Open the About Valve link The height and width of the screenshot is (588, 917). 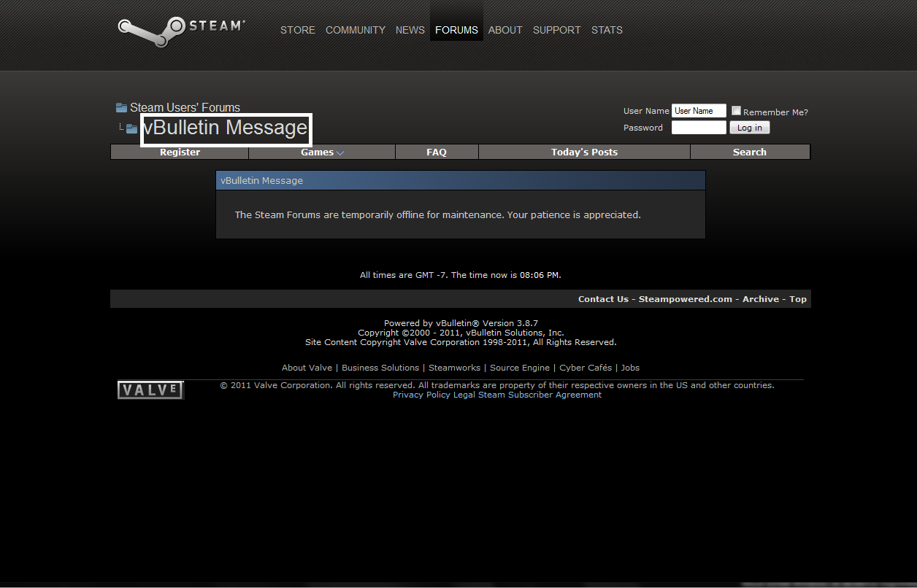pyautogui.click(x=307, y=368)
